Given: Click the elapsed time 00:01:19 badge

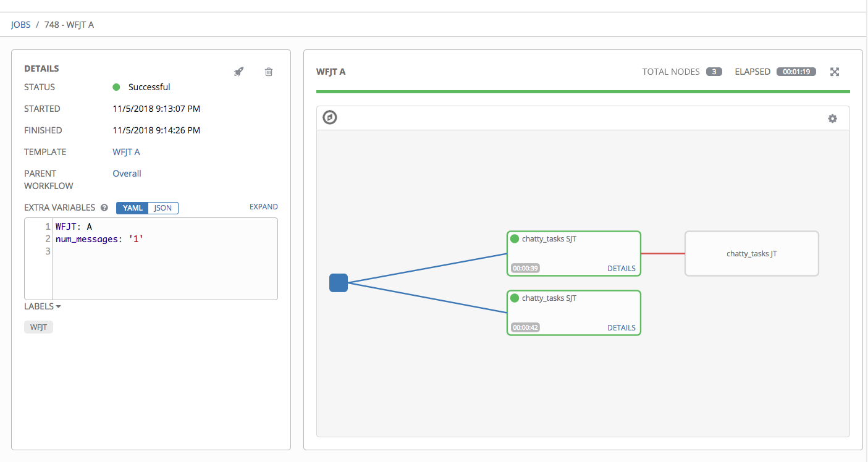Looking at the screenshot, I should [796, 72].
